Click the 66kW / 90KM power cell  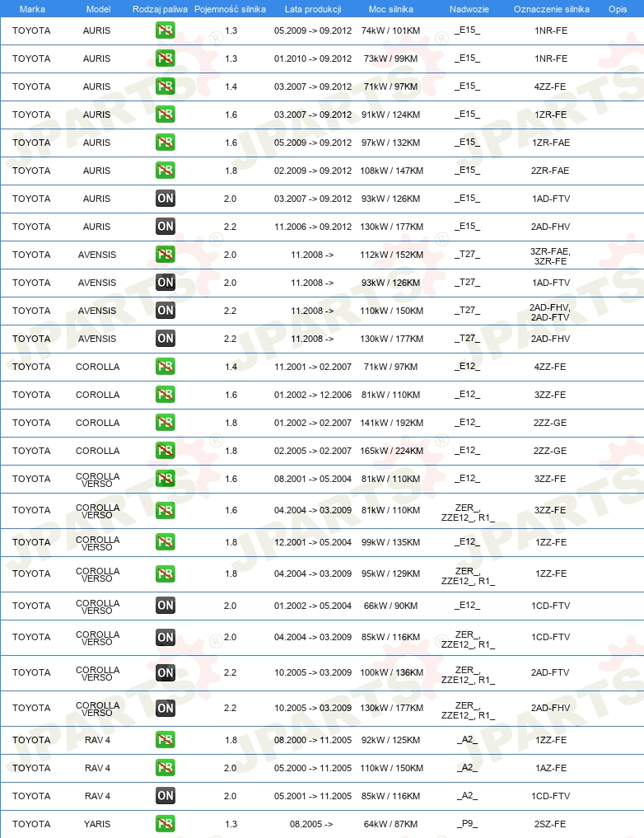pos(391,606)
